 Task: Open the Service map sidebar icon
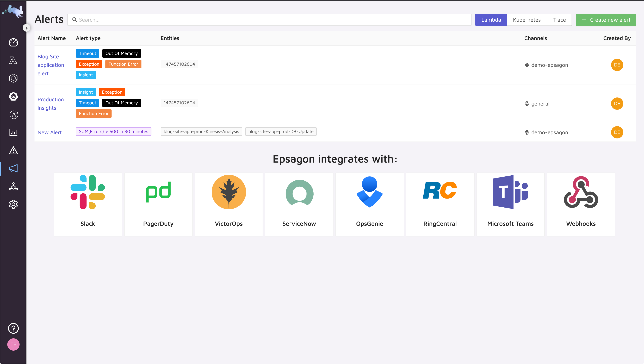coord(13,115)
